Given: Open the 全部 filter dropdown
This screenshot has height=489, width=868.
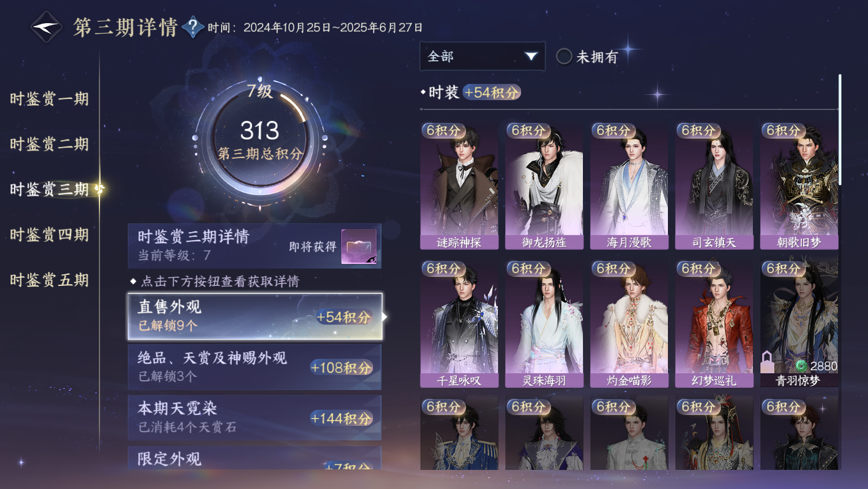Looking at the screenshot, I should pos(482,56).
